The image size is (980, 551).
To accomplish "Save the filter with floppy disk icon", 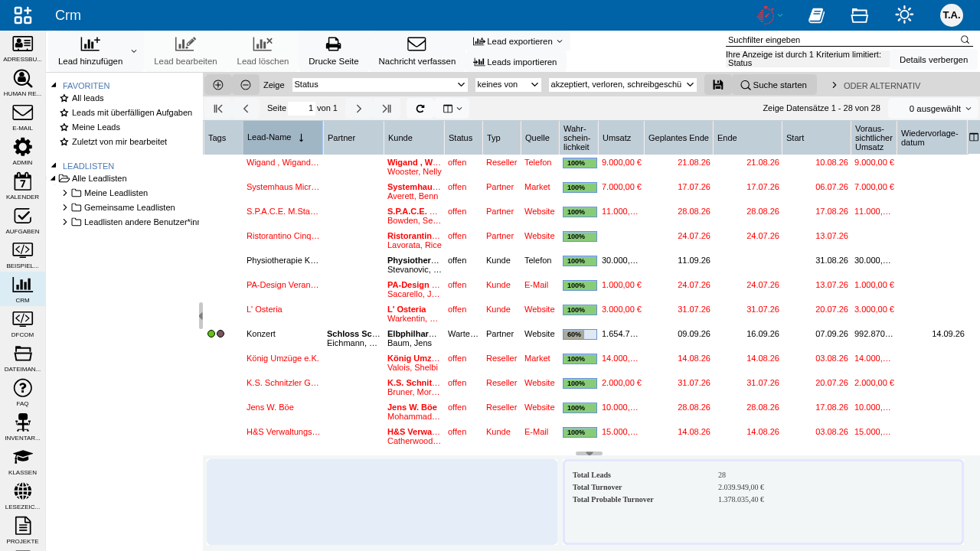I will (x=717, y=85).
